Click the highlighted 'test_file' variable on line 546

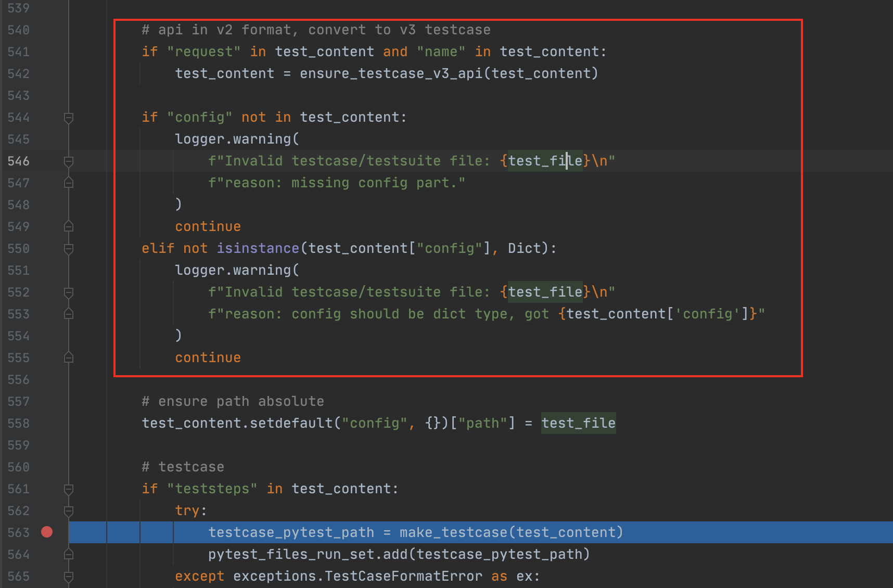(x=545, y=161)
